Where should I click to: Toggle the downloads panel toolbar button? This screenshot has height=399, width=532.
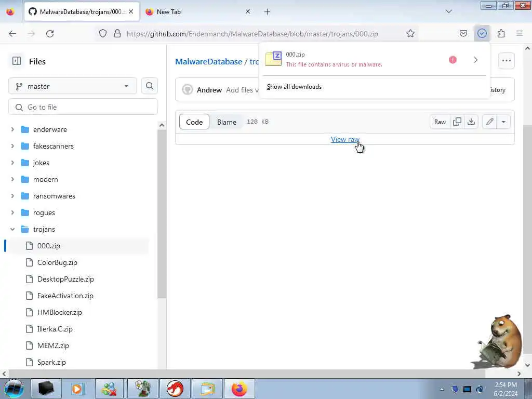[482, 34]
